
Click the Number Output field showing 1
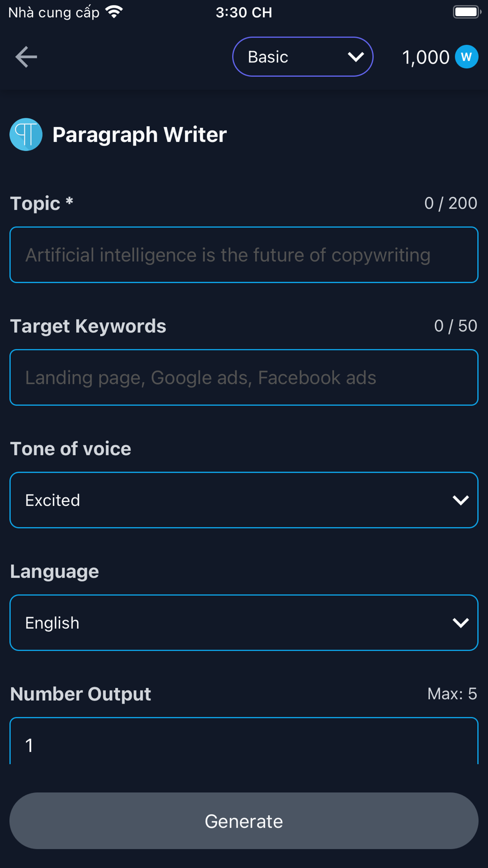tap(244, 741)
